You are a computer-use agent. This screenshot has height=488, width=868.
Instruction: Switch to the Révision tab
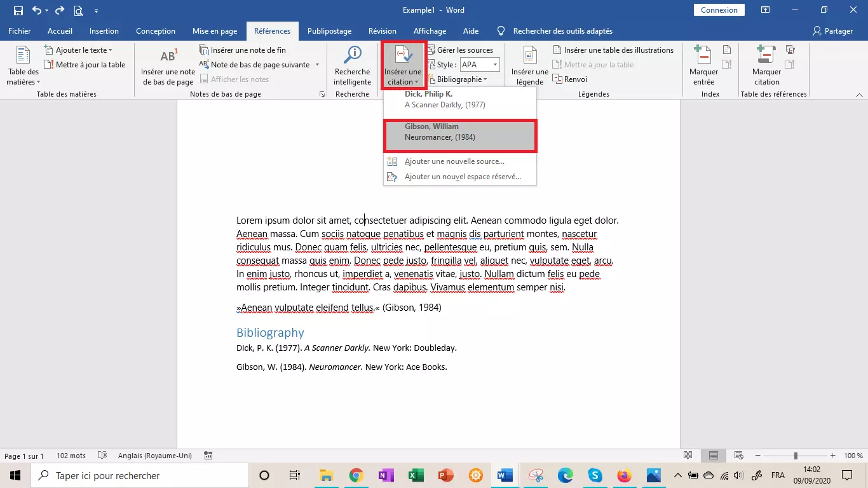[x=383, y=30]
